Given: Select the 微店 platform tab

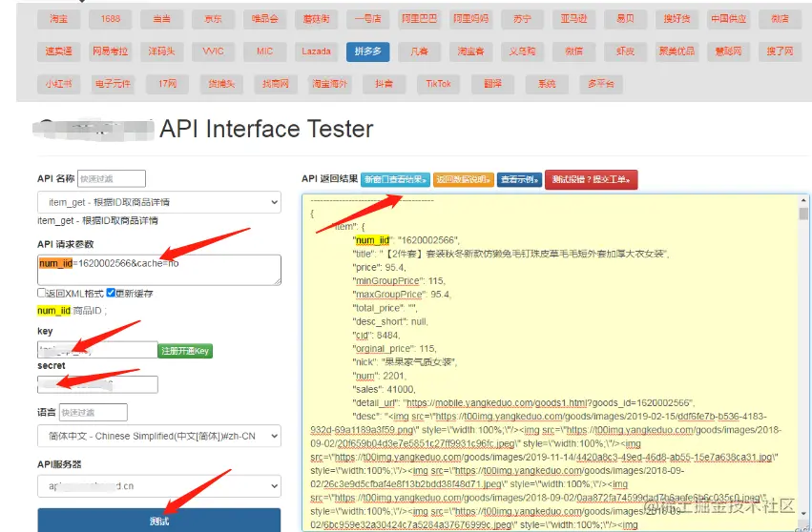Looking at the screenshot, I should [780, 19].
